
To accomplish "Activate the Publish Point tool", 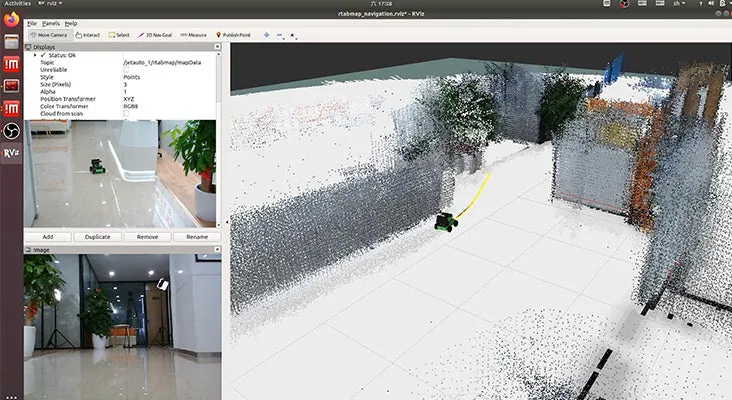I will click(233, 35).
